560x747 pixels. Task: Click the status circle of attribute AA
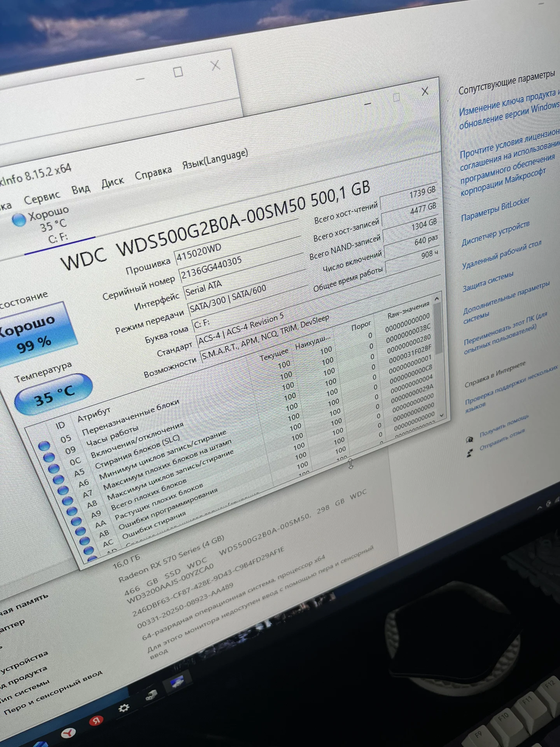(80, 531)
